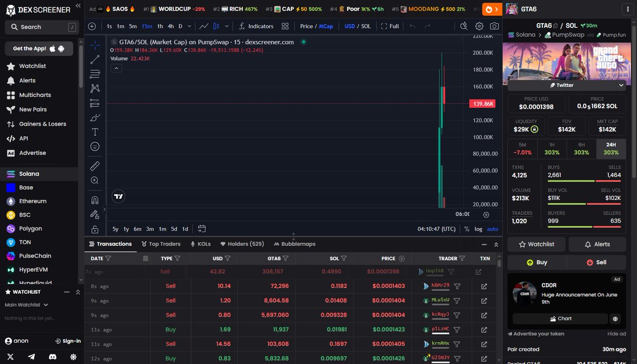The image size is (637, 364).
Task: Toggle chart to Price mode
Action: [x=306, y=26]
